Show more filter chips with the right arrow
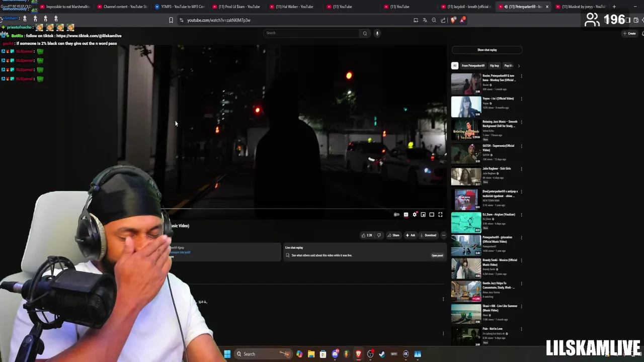This screenshot has height=362, width=644. 519,65
